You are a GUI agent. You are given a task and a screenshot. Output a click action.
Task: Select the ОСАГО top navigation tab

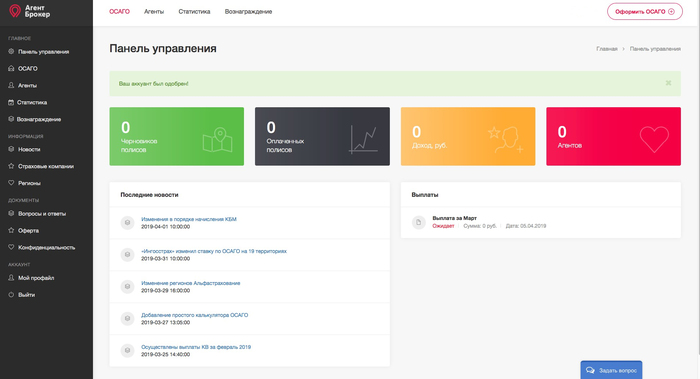pyautogui.click(x=119, y=12)
